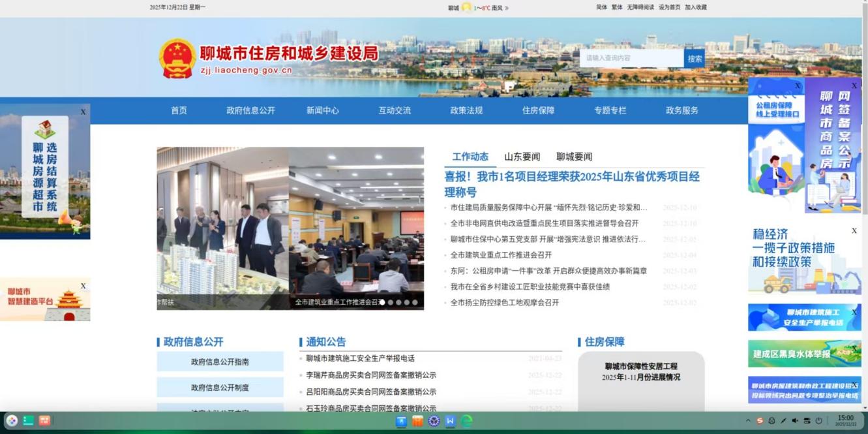Click the volume icon in system tray
Image resolution: width=868 pixels, height=434 pixels.
click(x=795, y=421)
